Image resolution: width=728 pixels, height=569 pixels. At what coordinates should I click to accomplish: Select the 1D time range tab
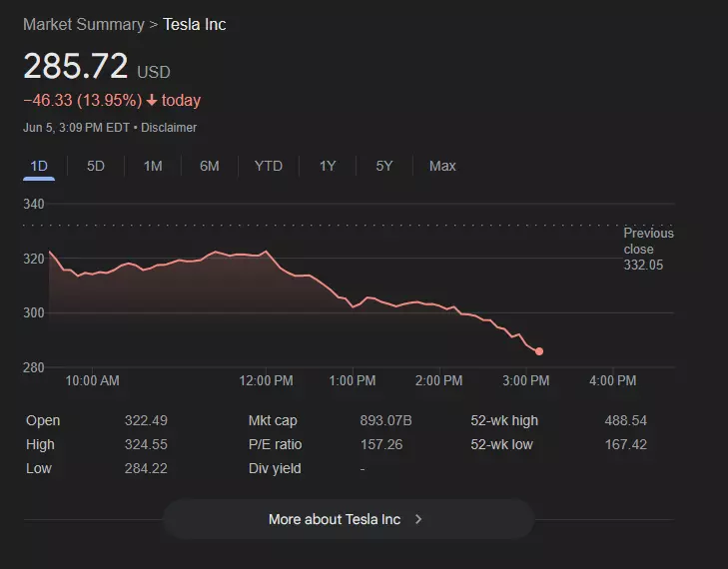click(39, 166)
